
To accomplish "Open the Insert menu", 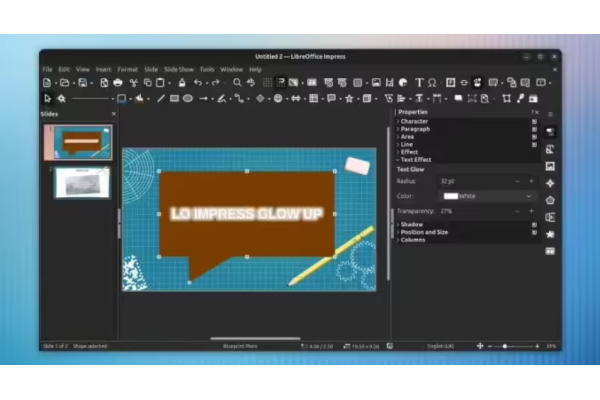I will [103, 69].
